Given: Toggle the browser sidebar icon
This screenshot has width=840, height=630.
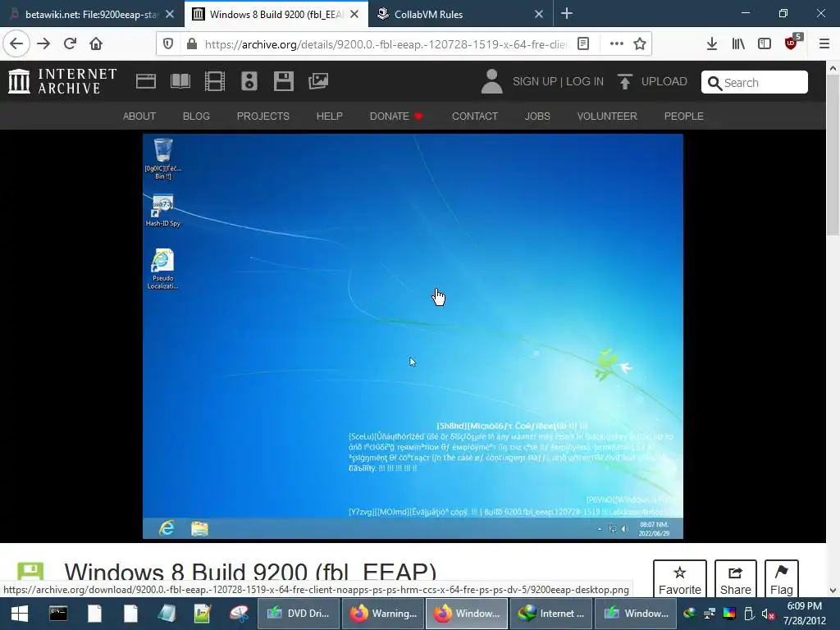Looking at the screenshot, I should 765,44.
